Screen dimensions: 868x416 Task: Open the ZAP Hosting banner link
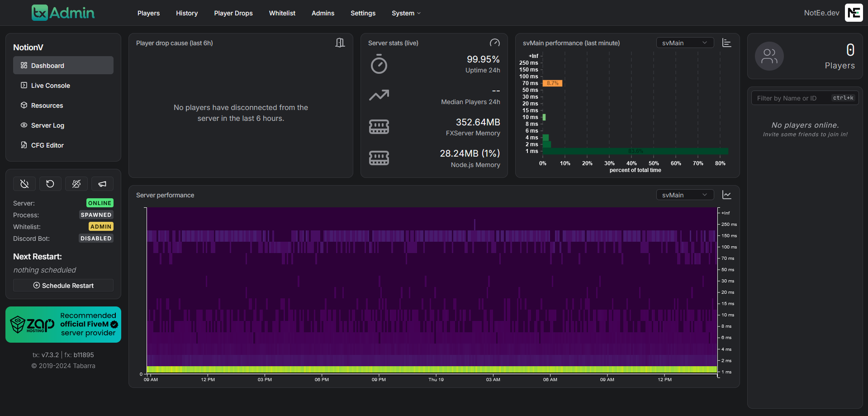point(63,324)
